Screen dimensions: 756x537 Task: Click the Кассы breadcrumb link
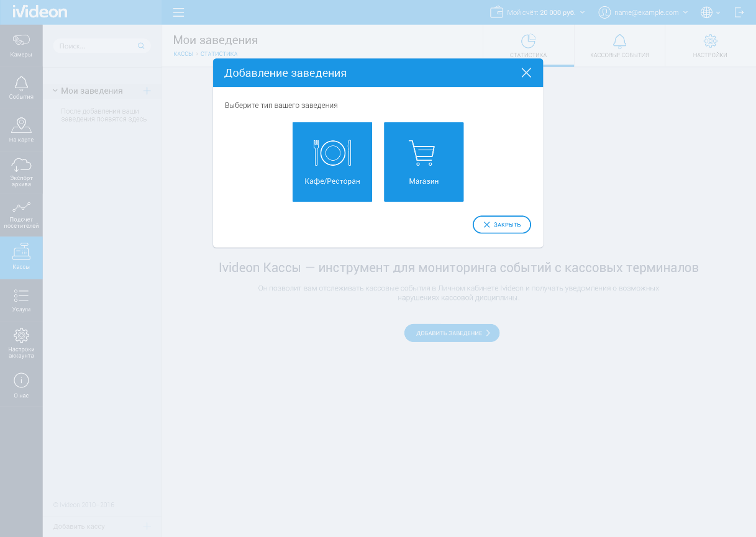tap(183, 54)
